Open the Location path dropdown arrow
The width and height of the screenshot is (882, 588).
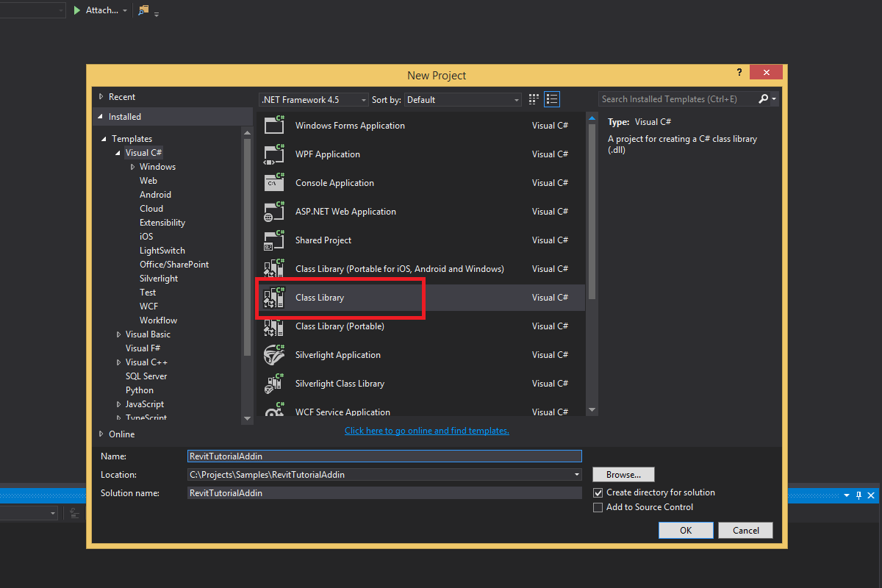click(x=576, y=475)
